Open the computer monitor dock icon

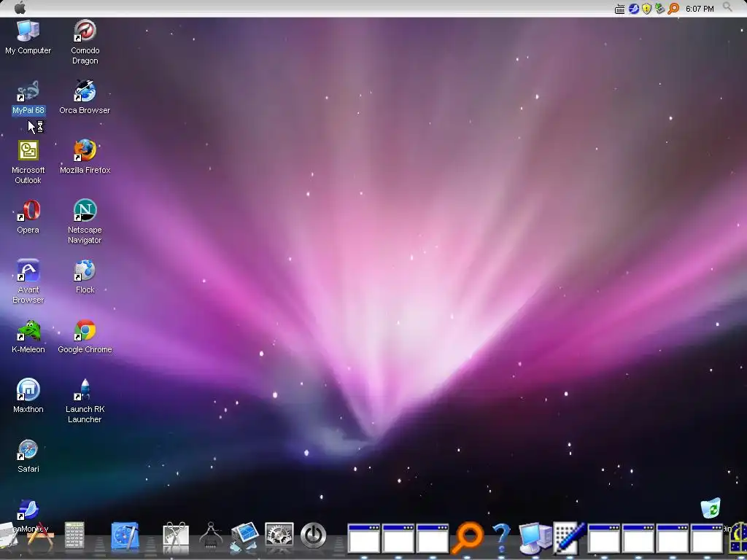pos(535,538)
